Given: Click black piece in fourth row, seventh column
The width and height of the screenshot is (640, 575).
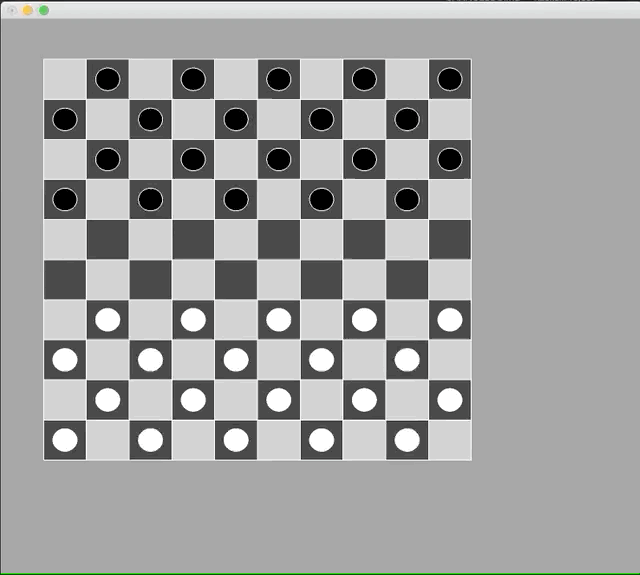Looking at the screenshot, I should 322,199.
